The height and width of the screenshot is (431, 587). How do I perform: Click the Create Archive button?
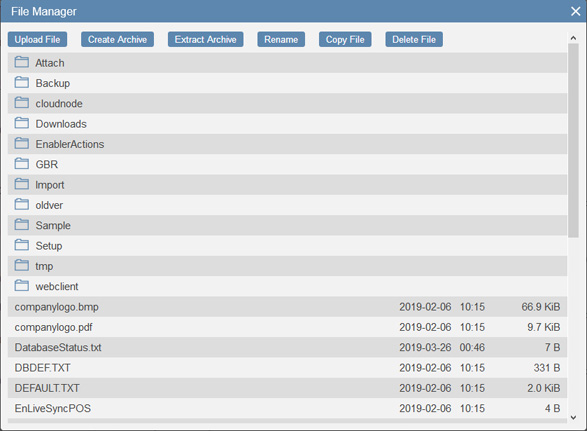click(x=117, y=39)
